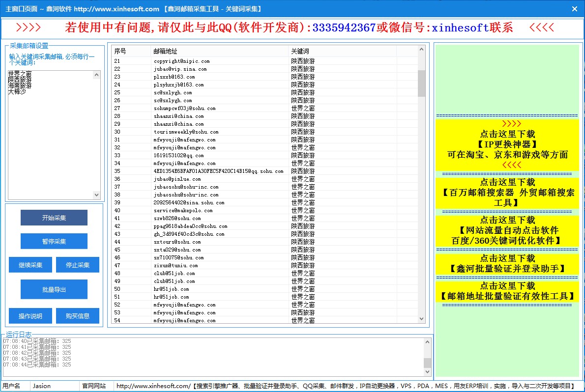The width and height of the screenshot is (585, 392).
Task: Open the 鑫河批量验证并登录助手 download ad
Action: pyautogui.click(x=507, y=263)
